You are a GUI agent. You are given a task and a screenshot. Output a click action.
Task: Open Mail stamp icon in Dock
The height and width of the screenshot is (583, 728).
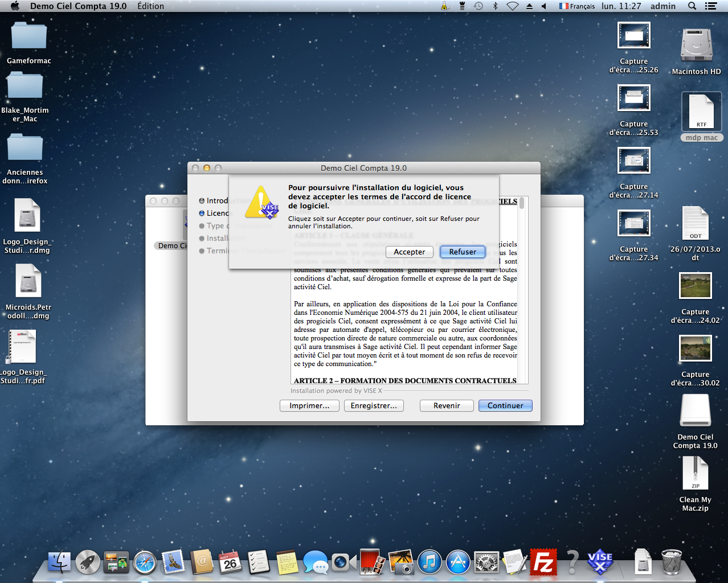[x=173, y=563]
